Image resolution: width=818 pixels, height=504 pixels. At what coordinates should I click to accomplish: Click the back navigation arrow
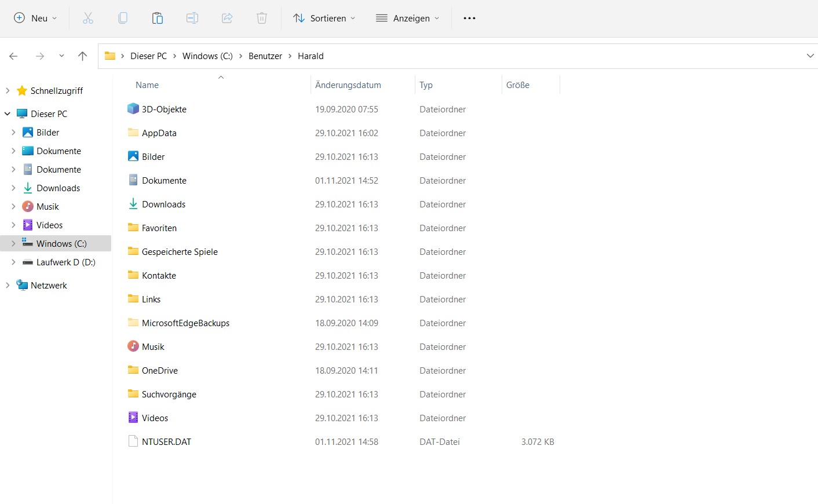(13, 56)
